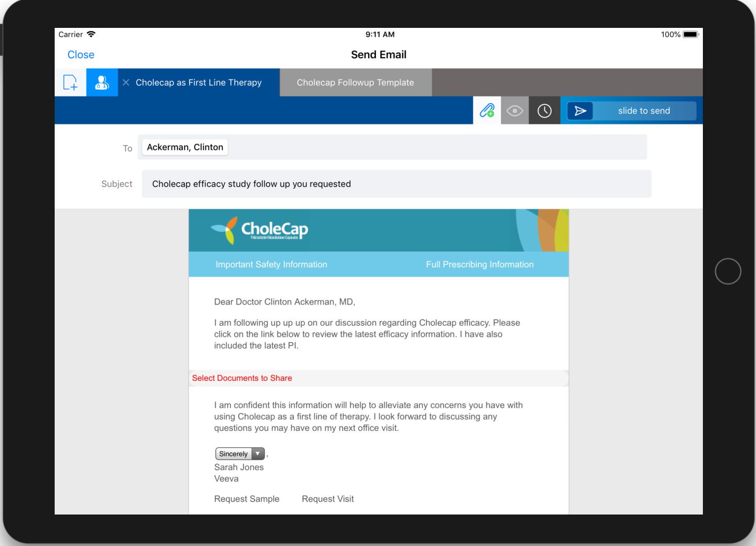Screen dimensions: 756x546
Task: Open Important Safety Information link
Action: coord(271,264)
